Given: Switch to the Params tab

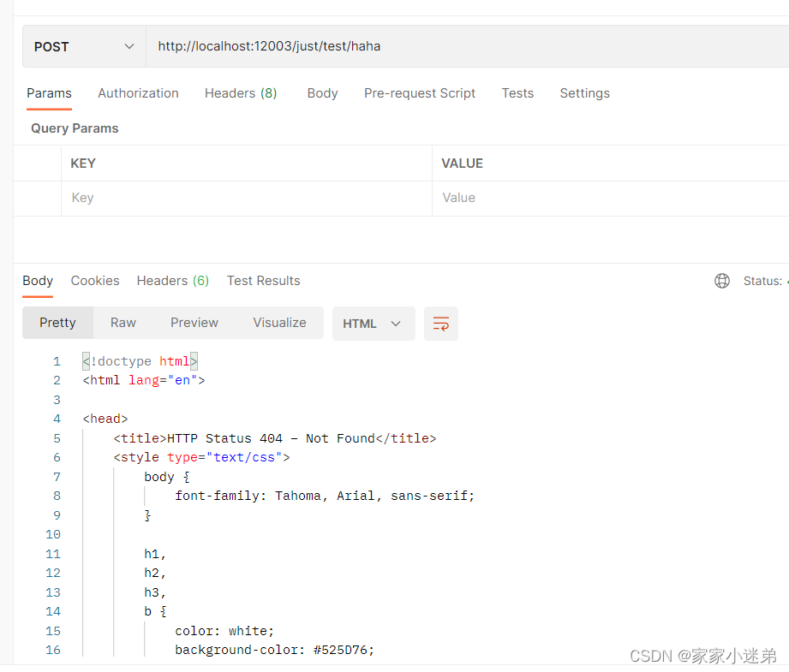Looking at the screenshot, I should 50,93.
